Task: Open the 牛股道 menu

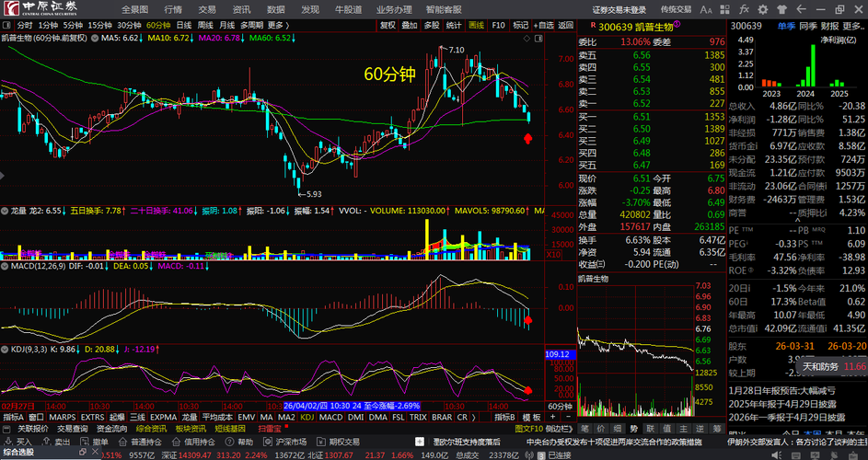Action: point(348,9)
